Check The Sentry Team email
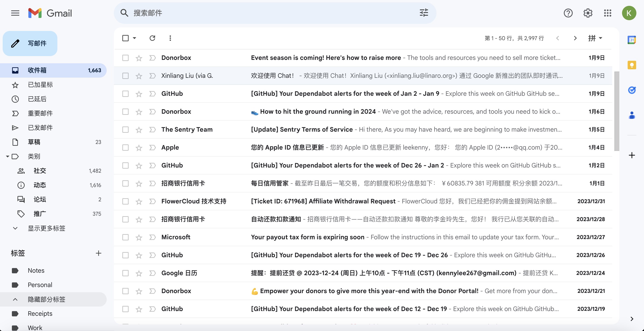Screen dimensions: 644x331 pyautogui.click(x=125, y=130)
